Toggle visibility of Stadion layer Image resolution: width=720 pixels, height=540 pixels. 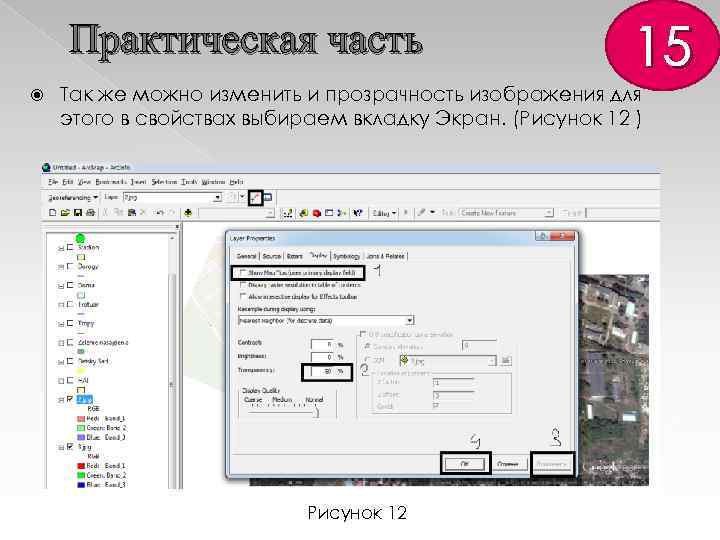pyautogui.click(x=70, y=247)
